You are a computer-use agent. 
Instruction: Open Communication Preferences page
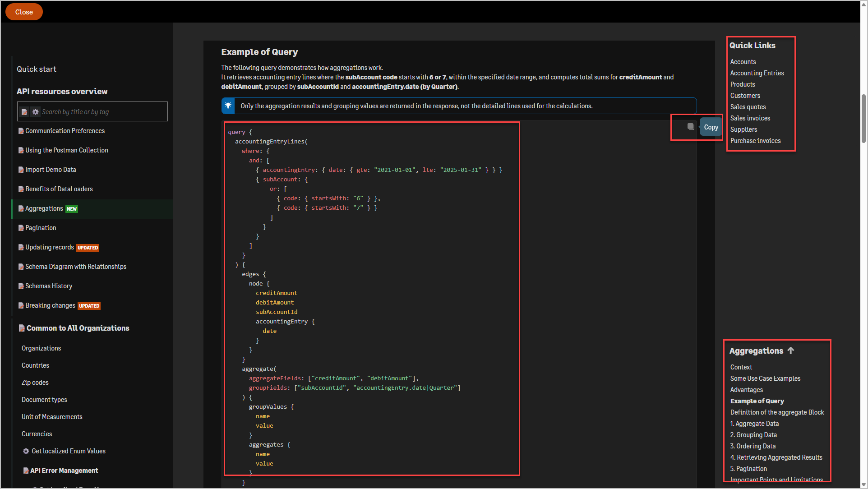point(65,131)
